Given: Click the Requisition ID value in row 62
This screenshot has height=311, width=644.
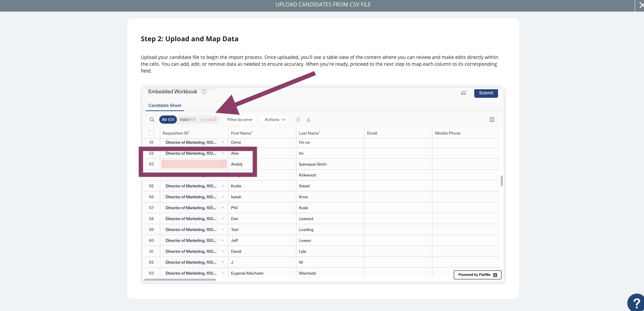Looking at the screenshot, I should point(191,262).
